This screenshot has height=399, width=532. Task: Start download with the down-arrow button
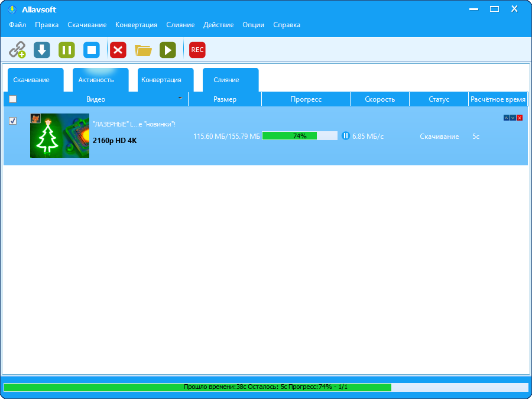click(42, 50)
